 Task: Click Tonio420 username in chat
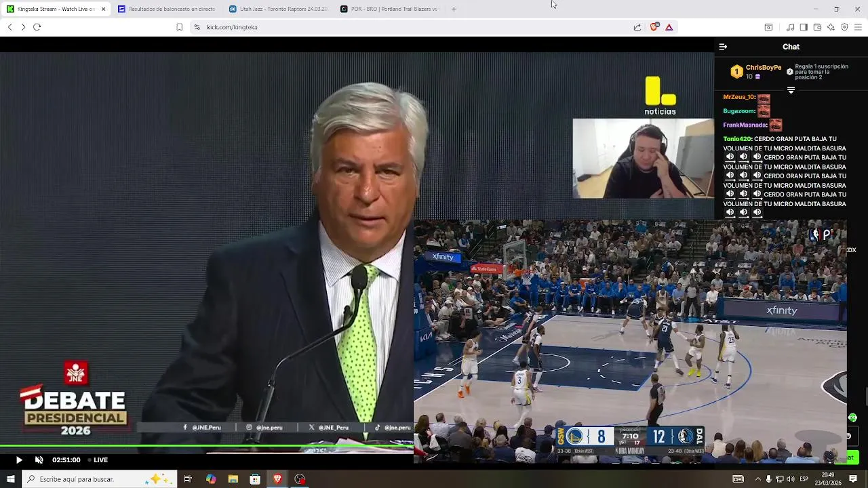(737, 139)
